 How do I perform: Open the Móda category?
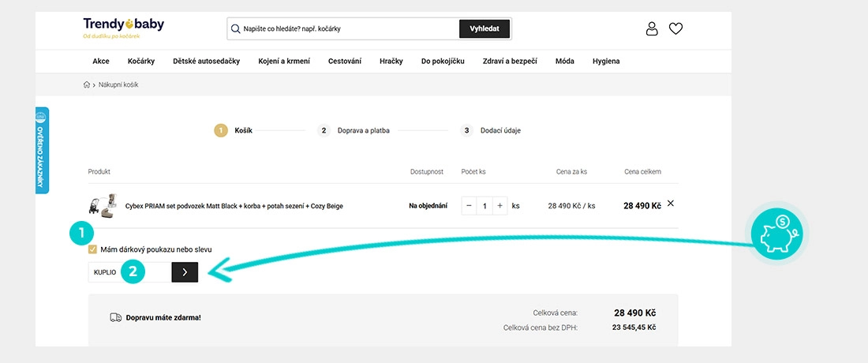pos(565,62)
